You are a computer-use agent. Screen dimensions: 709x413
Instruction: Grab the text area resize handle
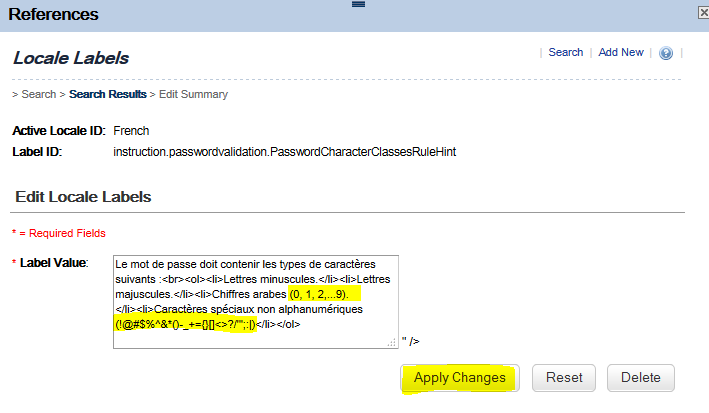pyautogui.click(x=392, y=343)
